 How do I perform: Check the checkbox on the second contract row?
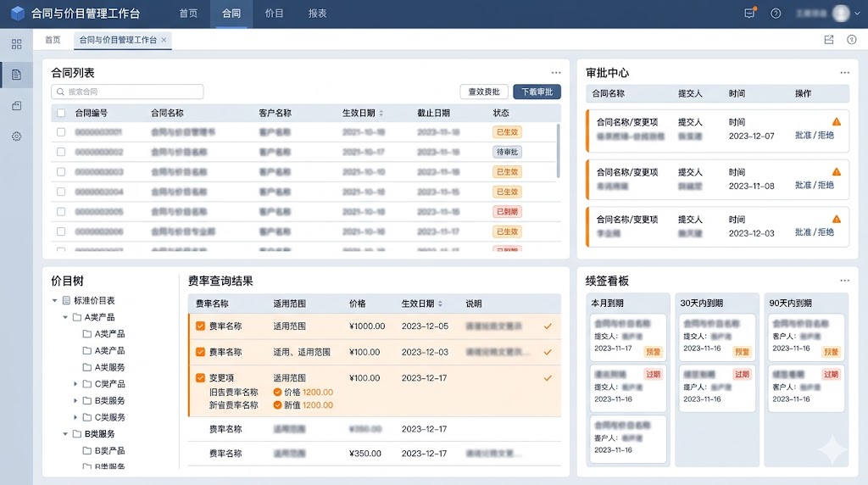coord(60,152)
